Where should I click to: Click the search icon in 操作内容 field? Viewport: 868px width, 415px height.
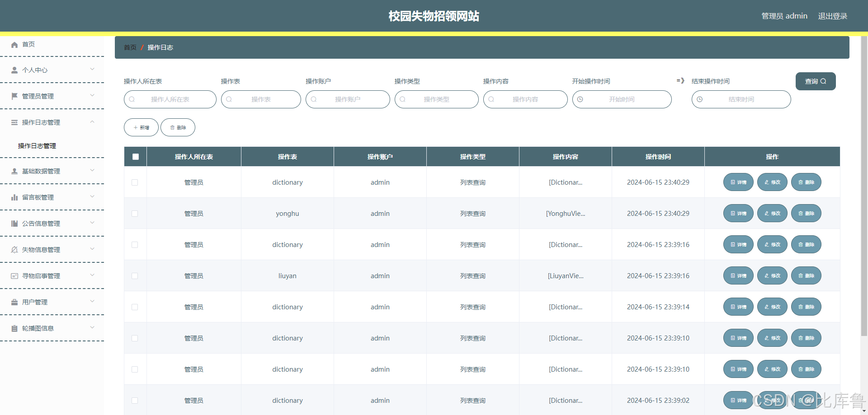(491, 99)
